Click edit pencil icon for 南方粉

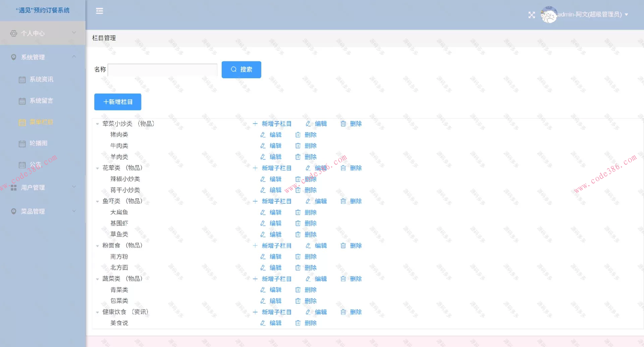pos(263,257)
